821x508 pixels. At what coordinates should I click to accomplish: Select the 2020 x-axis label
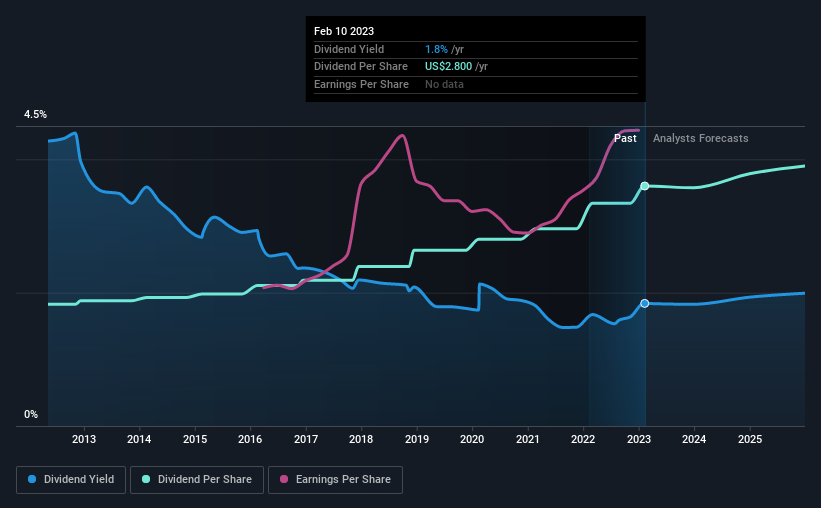pos(472,439)
